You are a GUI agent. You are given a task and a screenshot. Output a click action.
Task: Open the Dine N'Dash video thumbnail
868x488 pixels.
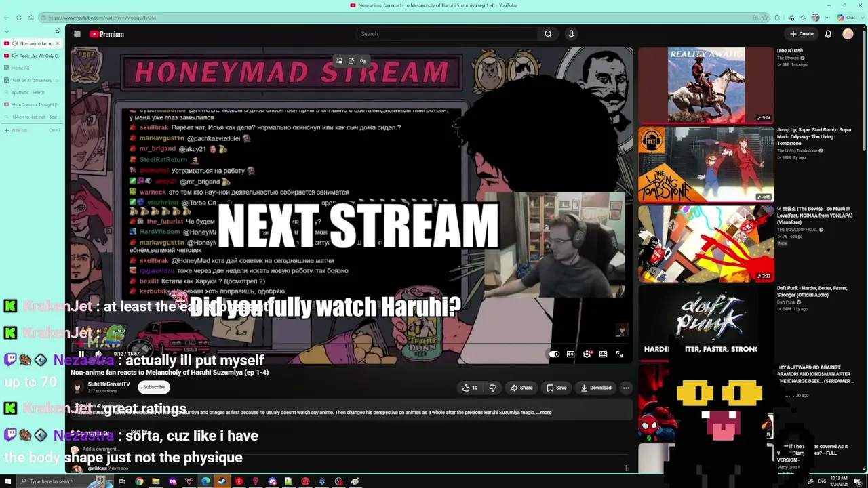(706, 85)
